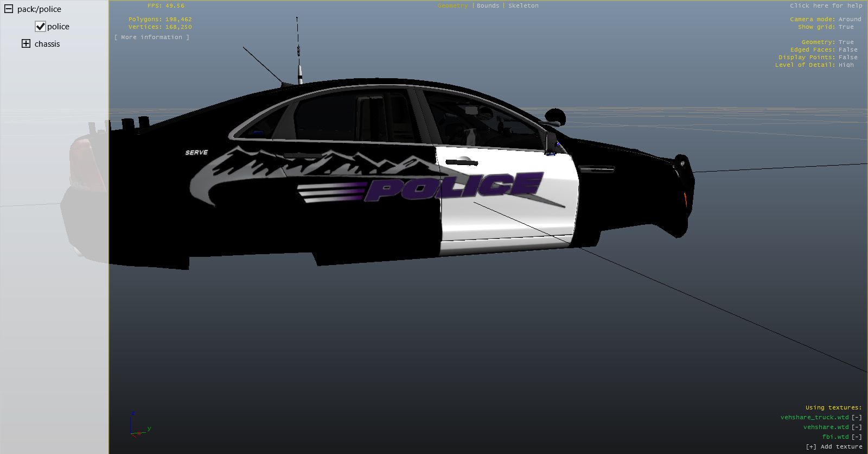Toggle the Show grid True value
Viewport: 868px width, 454px height.
point(846,27)
